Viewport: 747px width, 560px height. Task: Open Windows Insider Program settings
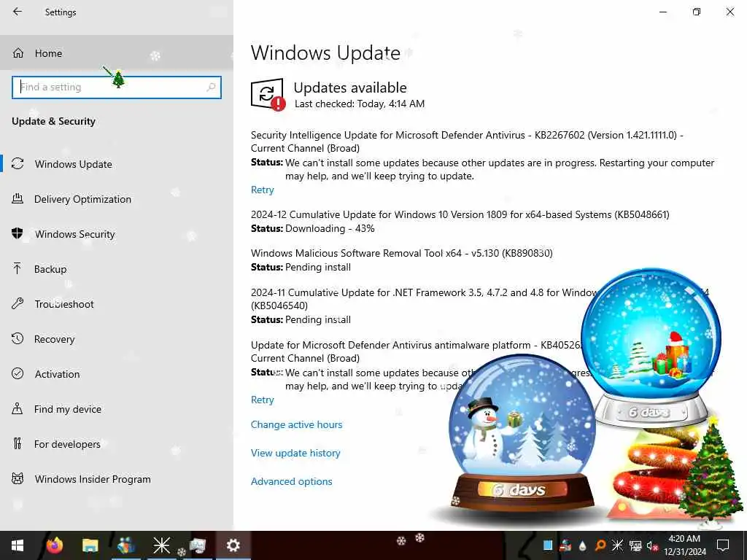[117, 479]
